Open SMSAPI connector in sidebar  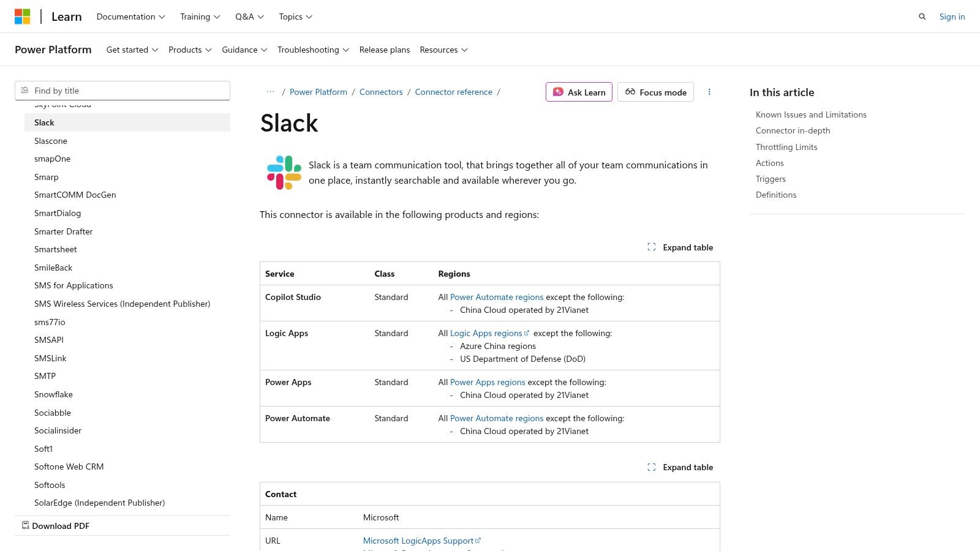point(49,340)
